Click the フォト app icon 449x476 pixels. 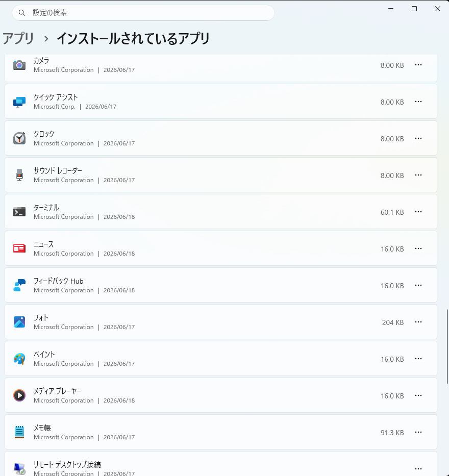[19, 322]
